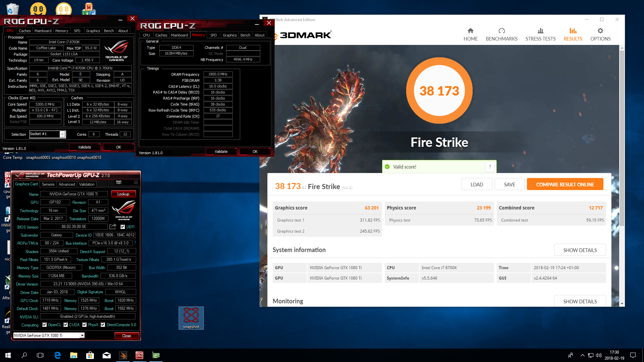Open Validation tab in GPU-Z
This screenshot has height=362, width=644.
87,184
